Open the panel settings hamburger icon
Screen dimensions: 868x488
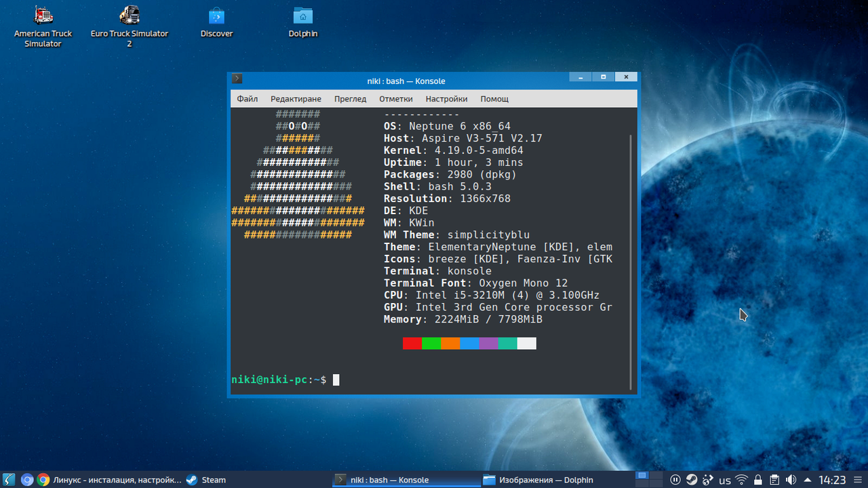click(857, 480)
